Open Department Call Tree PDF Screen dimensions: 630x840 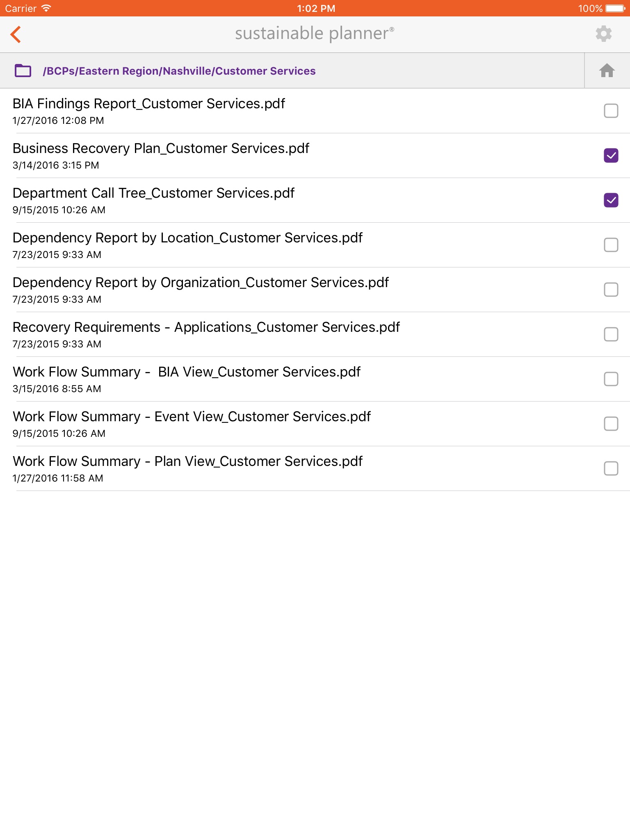point(153,193)
